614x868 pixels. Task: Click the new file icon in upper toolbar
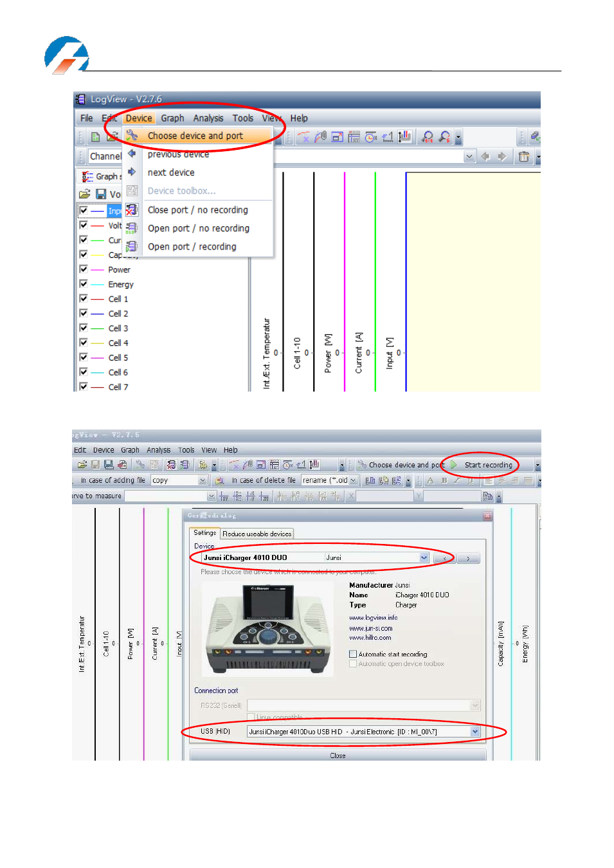tap(95, 137)
